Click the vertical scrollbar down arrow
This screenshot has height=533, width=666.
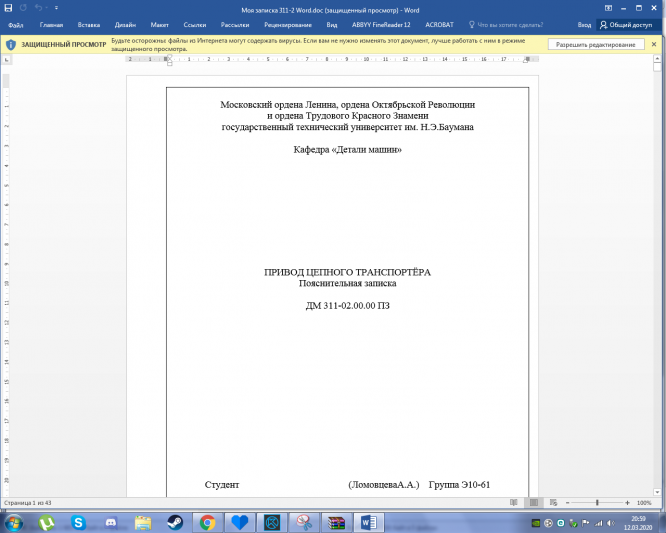coord(657,492)
